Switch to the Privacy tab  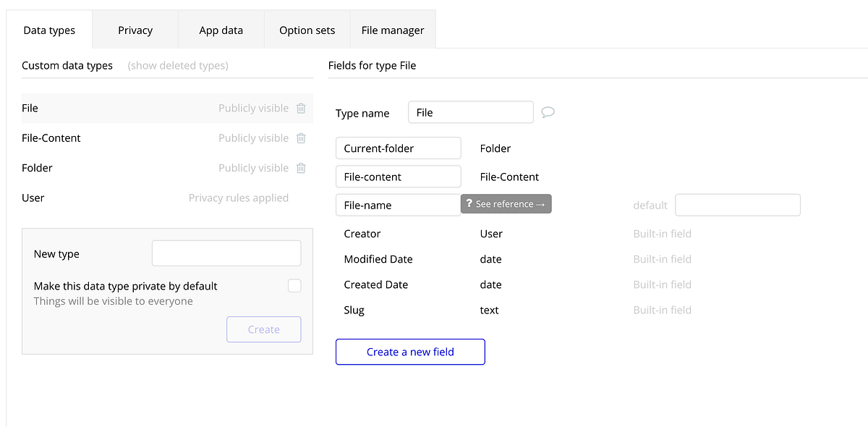pyautogui.click(x=135, y=30)
